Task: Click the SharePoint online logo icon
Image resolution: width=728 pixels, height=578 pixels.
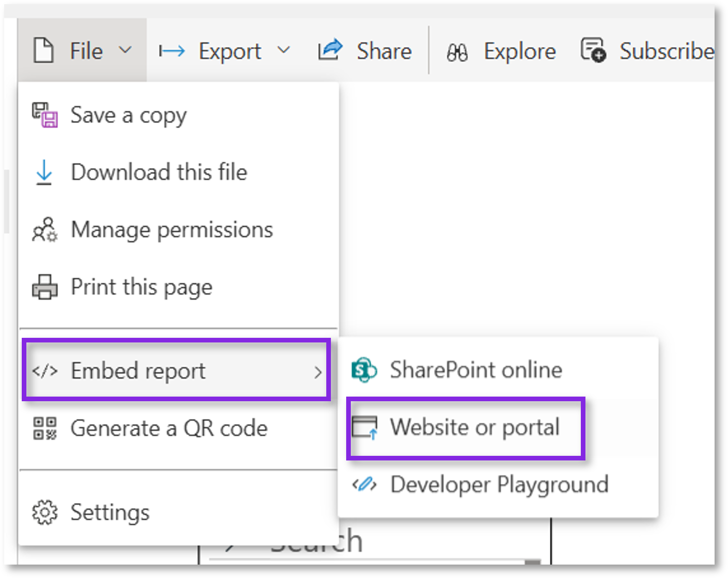Action: click(364, 370)
